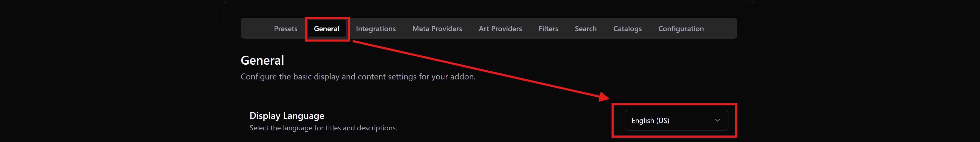Image resolution: width=980 pixels, height=142 pixels.
Task: Click the English (US) selected value
Action: [650, 120]
